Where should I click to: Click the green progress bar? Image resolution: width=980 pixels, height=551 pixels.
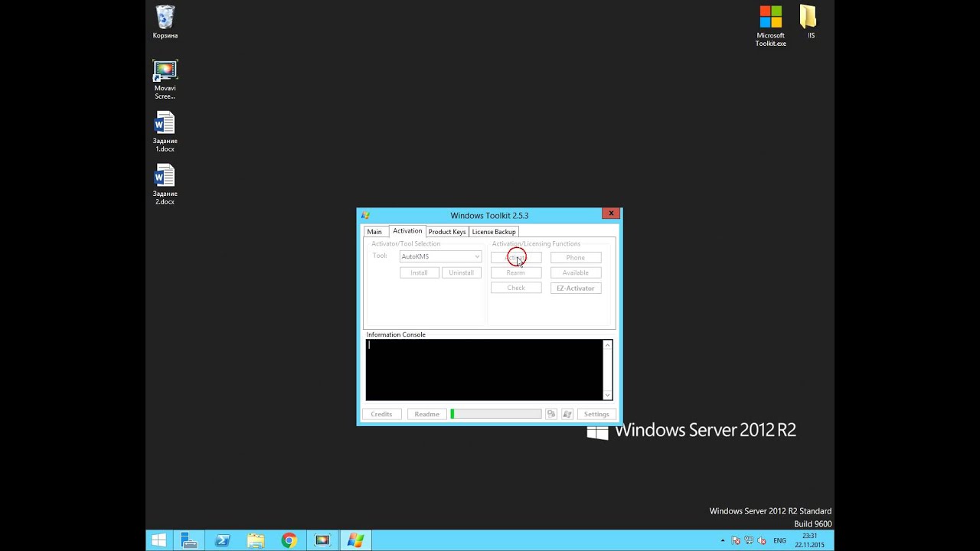click(x=496, y=414)
